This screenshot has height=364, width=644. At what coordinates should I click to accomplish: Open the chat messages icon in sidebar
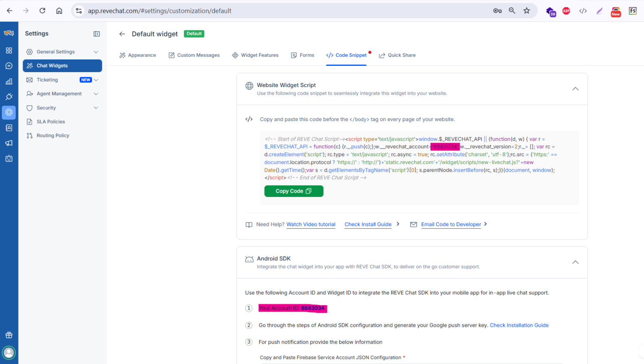click(x=9, y=66)
